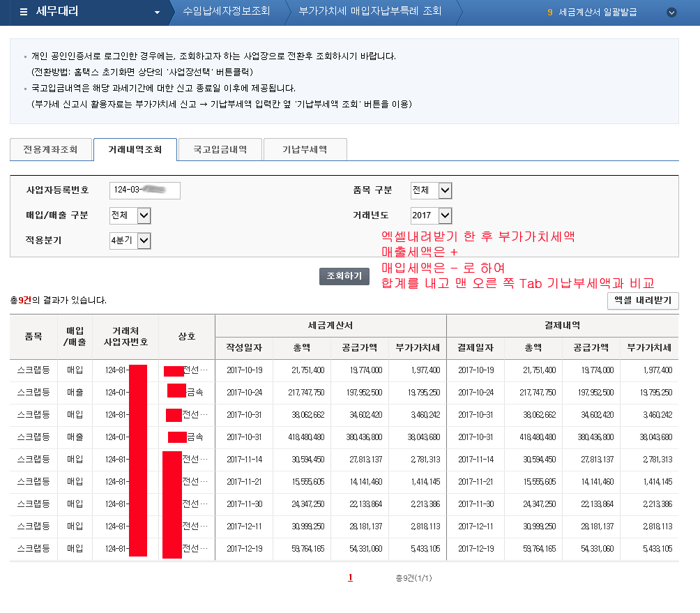
Task: Click the 품목 column header
Action: coord(33,336)
